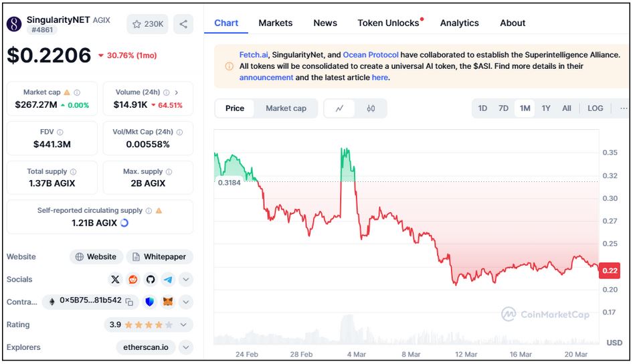Viewport: 635px width, 364px height.
Task: Follow the announcement link in banner
Action: 266,78
